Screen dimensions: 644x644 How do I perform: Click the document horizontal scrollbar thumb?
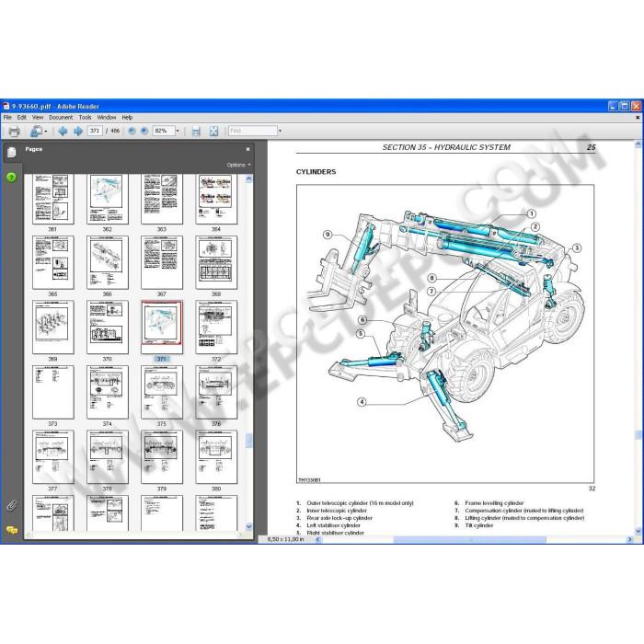coord(469,539)
